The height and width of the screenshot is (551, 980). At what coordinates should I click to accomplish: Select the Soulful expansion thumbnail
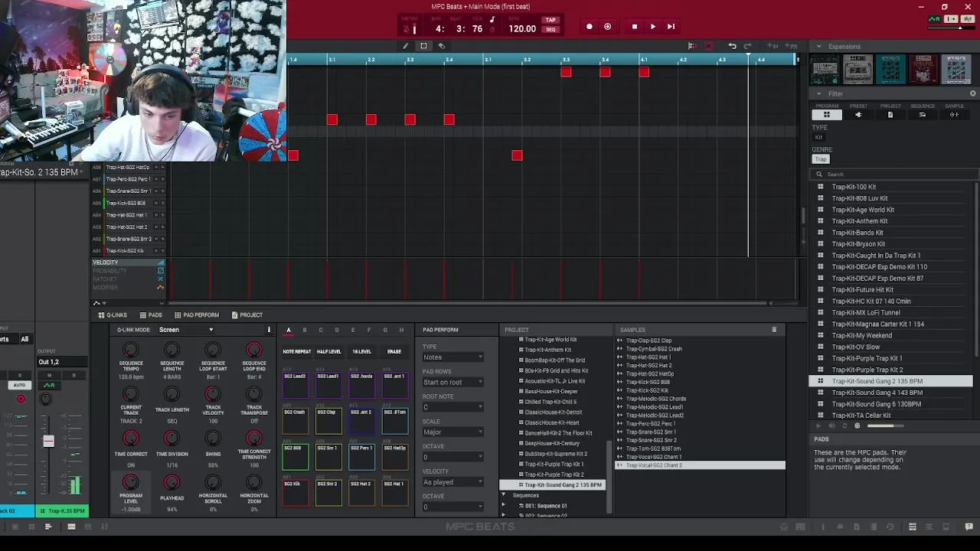[923, 69]
